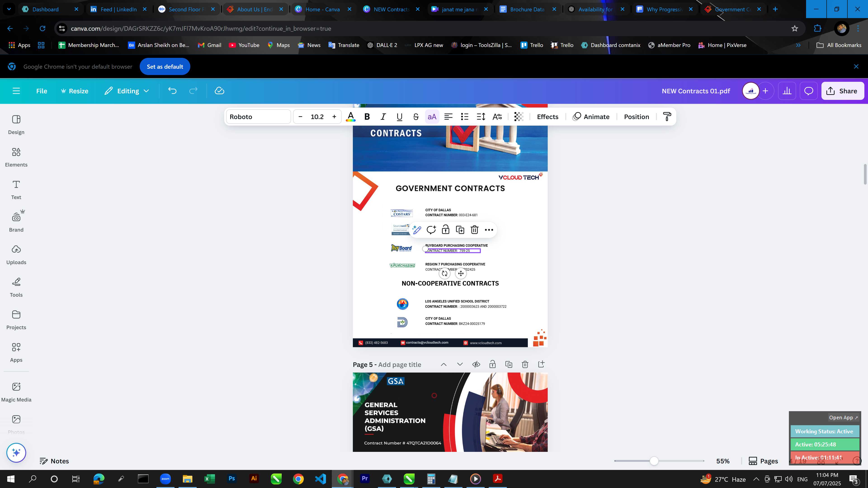Open the Apps panel in Canva sidebar
The height and width of the screenshot is (488, 868).
[x=16, y=353]
